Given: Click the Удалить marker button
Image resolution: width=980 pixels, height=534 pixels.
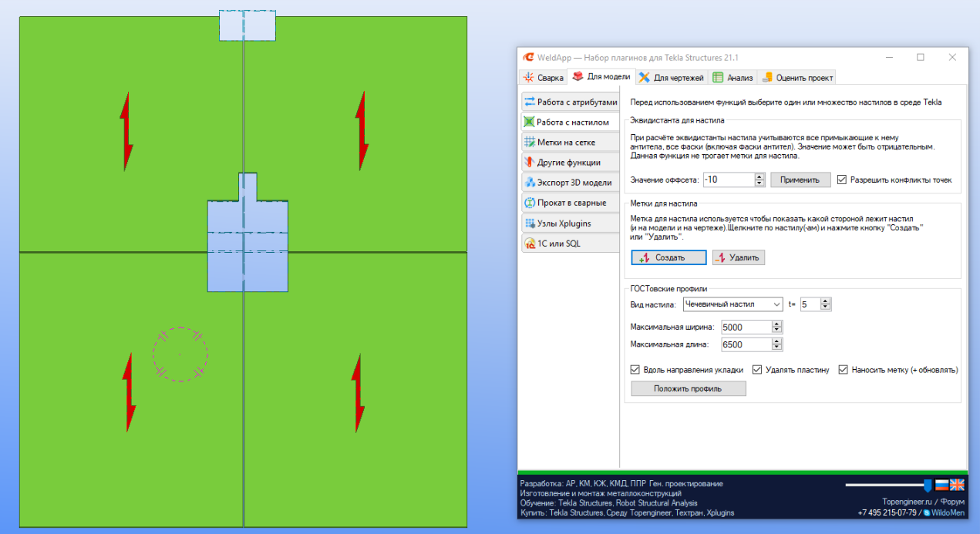Looking at the screenshot, I should click(x=739, y=257).
